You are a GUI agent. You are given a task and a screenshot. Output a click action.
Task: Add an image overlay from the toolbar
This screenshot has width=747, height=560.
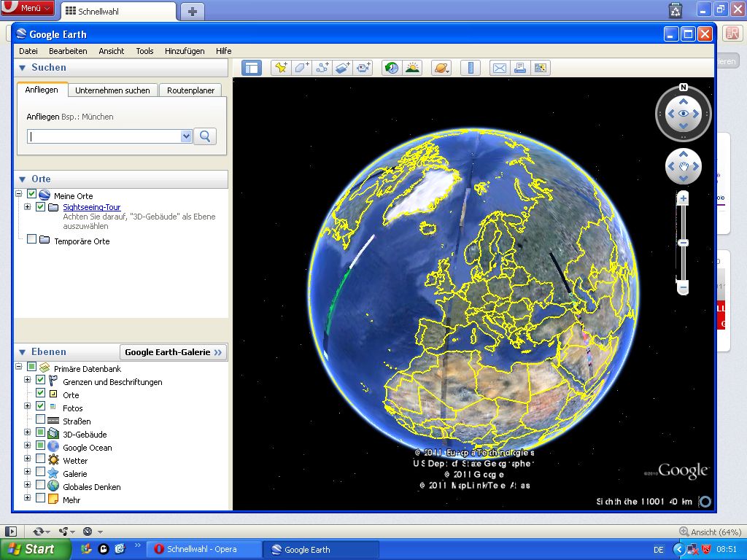[x=343, y=68]
